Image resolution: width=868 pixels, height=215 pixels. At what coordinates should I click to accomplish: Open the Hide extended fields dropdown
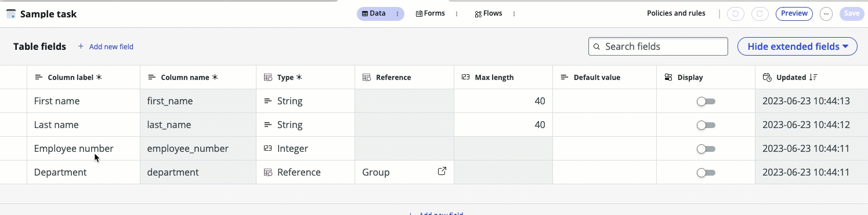click(x=797, y=46)
